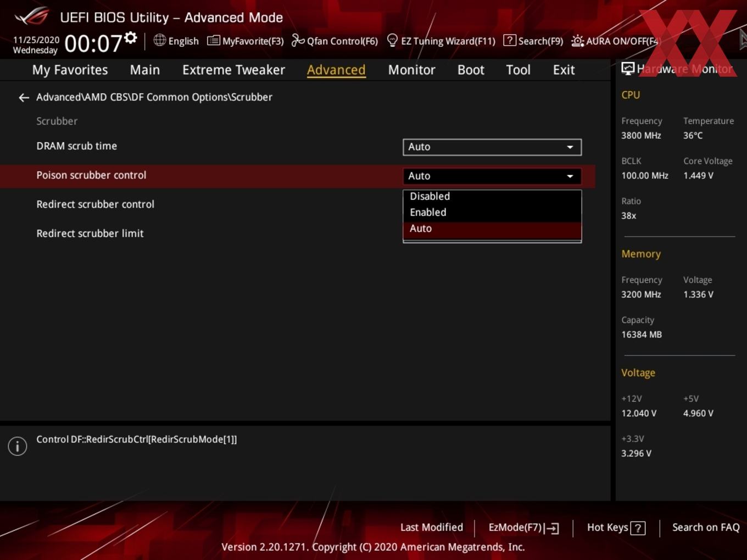Click the ROG logo icon
Screen dimensions: 747x560
pyautogui.click(x=32, y=16)
